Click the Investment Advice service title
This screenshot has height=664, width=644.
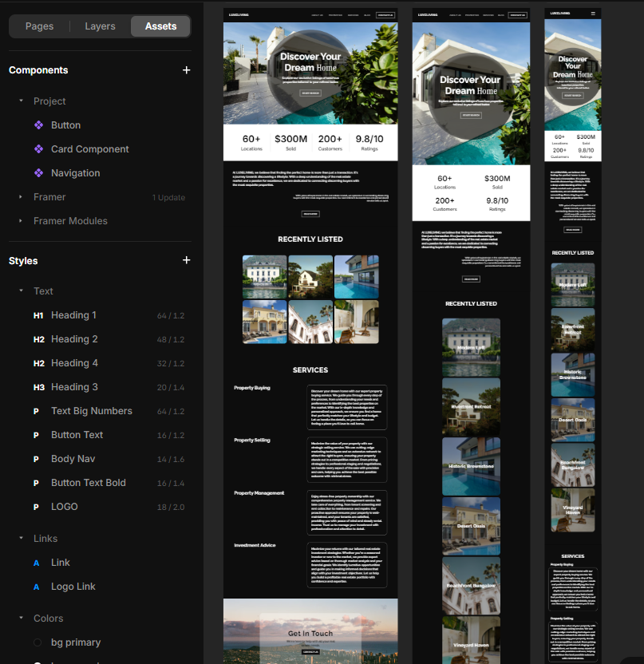click(255, 545)
